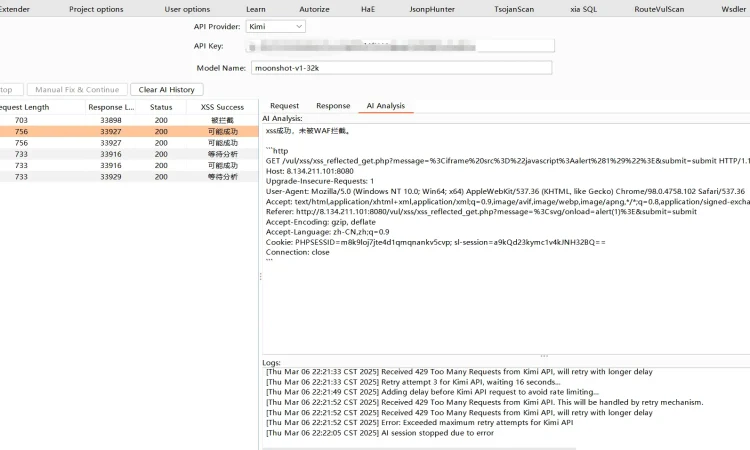Click the 被拦截 XSS result cell
Screen dimensions: 750x450
click(222, 120)
